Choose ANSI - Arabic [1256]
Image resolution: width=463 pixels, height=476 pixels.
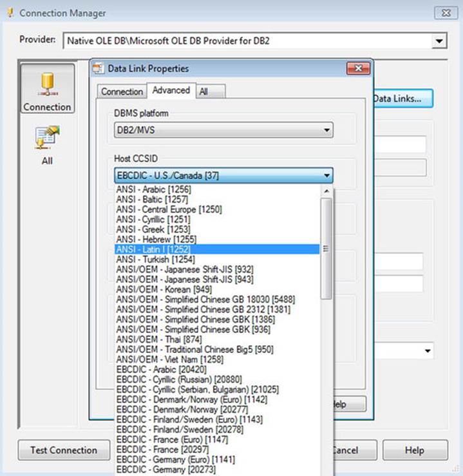pos(217,189)
